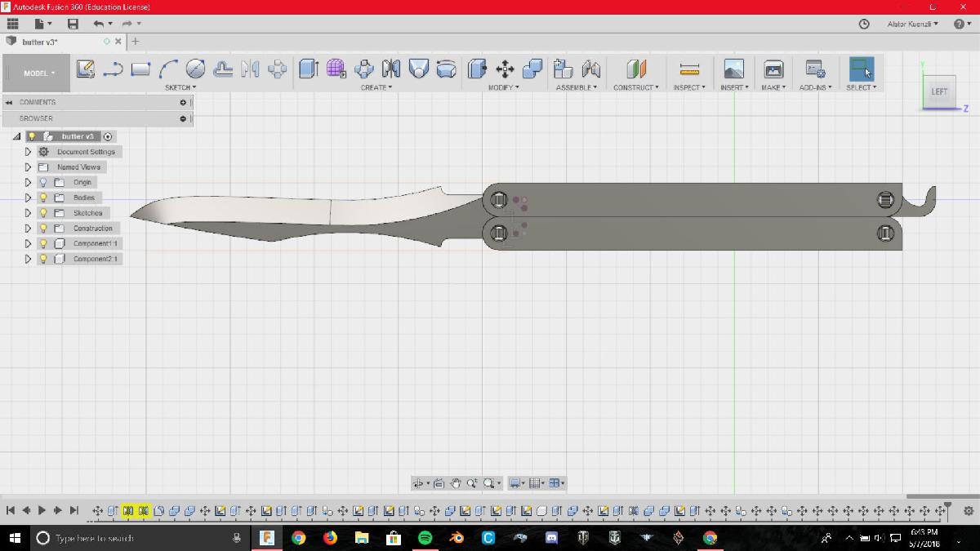Select the Create Sketch tool icon

[85, 69]
